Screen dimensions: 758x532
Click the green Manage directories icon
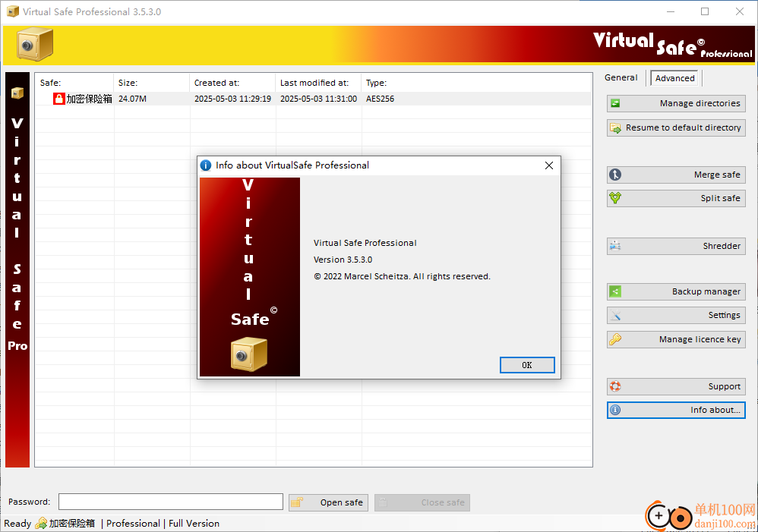(x=615, y=103)
